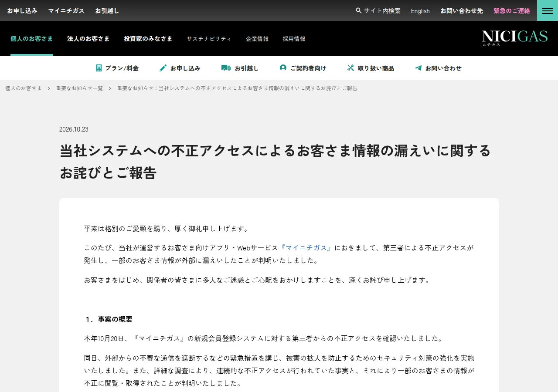558x392 pixels.
Task: Open the hamburger menu icon
Action: [548, 10]
